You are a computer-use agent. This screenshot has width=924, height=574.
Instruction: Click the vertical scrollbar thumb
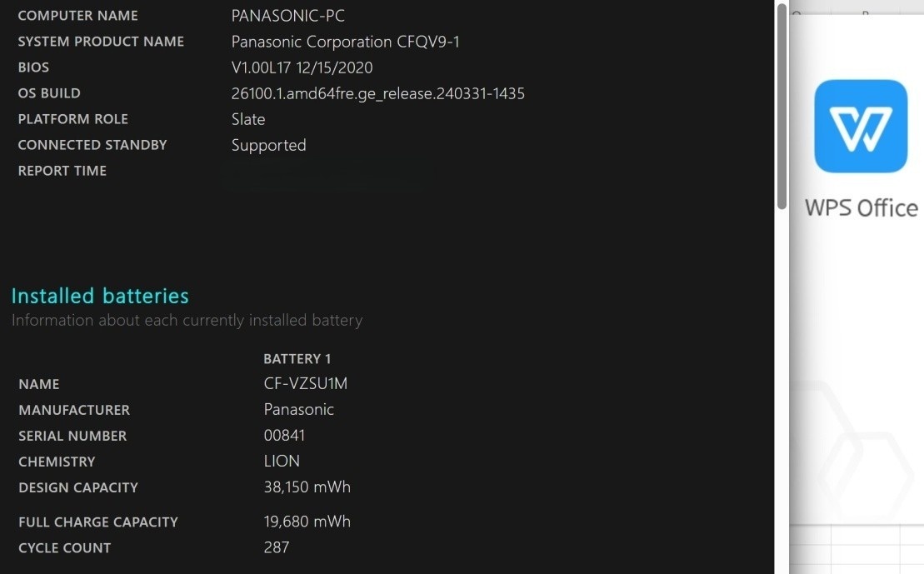coord(782,104)
